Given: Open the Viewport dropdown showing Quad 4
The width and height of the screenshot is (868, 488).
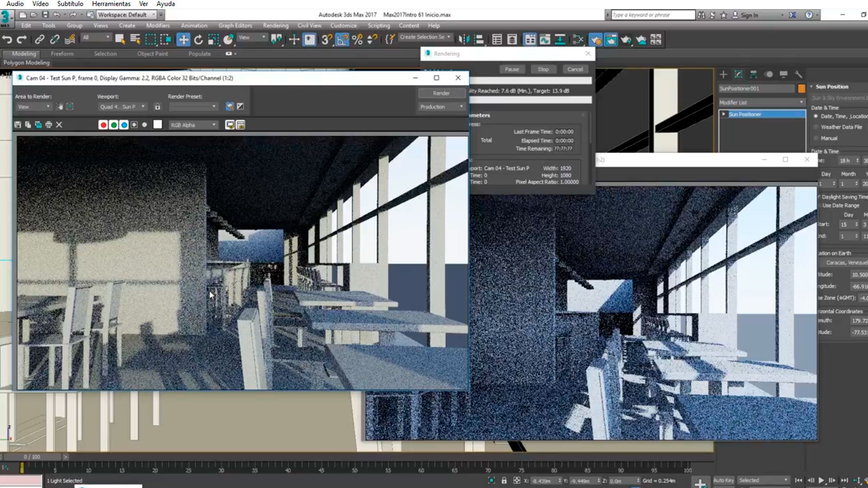Looking at the screenshot, I should pos(122,107).
